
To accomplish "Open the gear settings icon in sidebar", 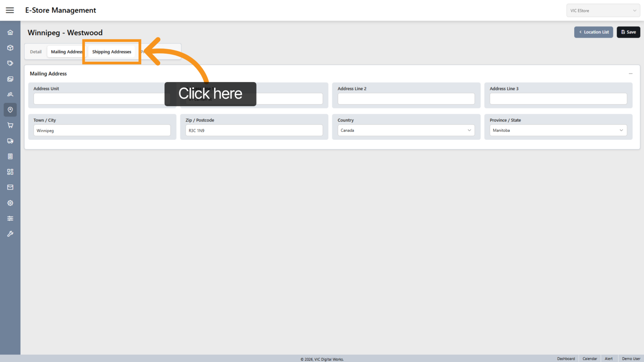I will point(10,203).
